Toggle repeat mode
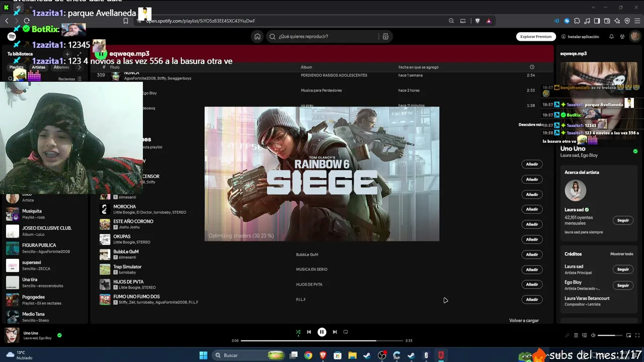Screen dimensions: 644x362 click(346, 332)
